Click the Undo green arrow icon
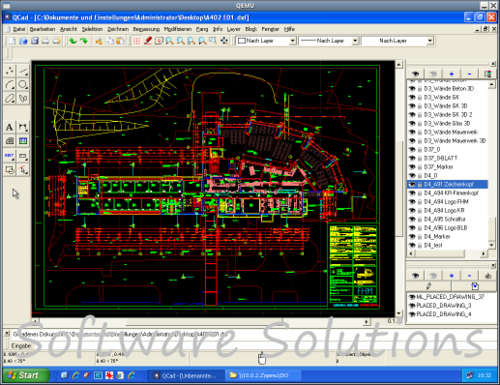 [73, 41]
